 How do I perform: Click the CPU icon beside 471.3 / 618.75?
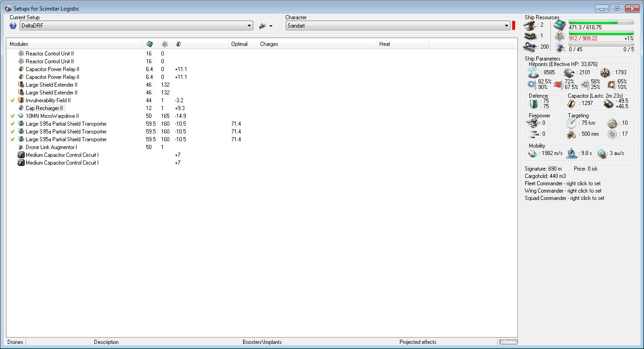560,25
